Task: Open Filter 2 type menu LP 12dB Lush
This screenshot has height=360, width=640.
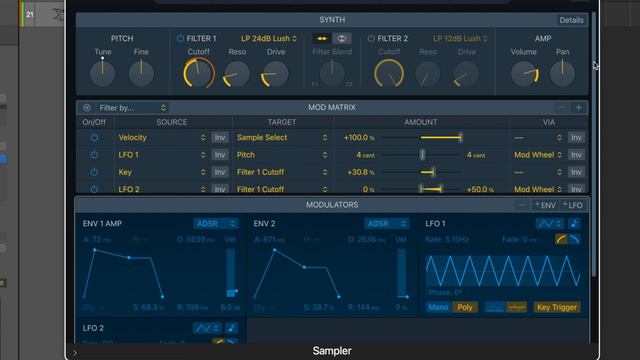Action: click(460, 38)
